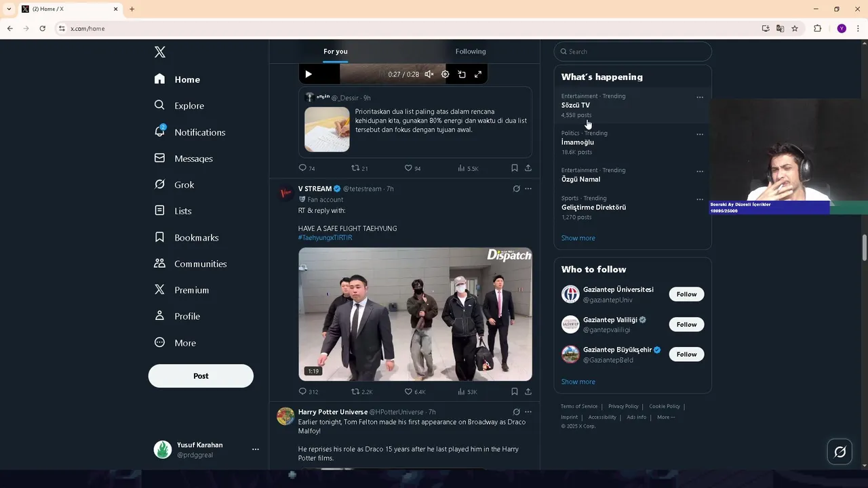This screenshot has height=488, width=868.
Task: Switch to For you tab
Action: [336, 52]
